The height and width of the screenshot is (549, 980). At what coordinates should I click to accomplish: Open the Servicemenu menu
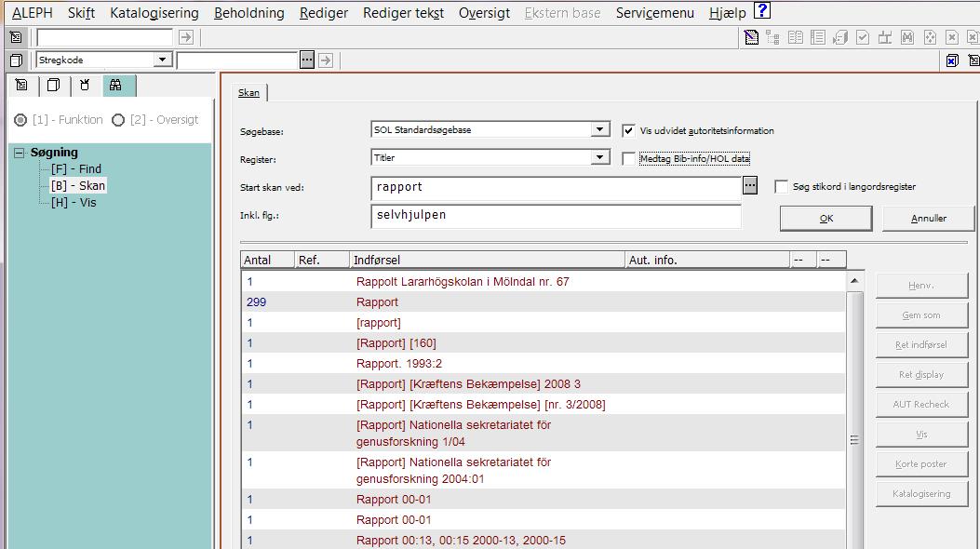click(654, 13)
